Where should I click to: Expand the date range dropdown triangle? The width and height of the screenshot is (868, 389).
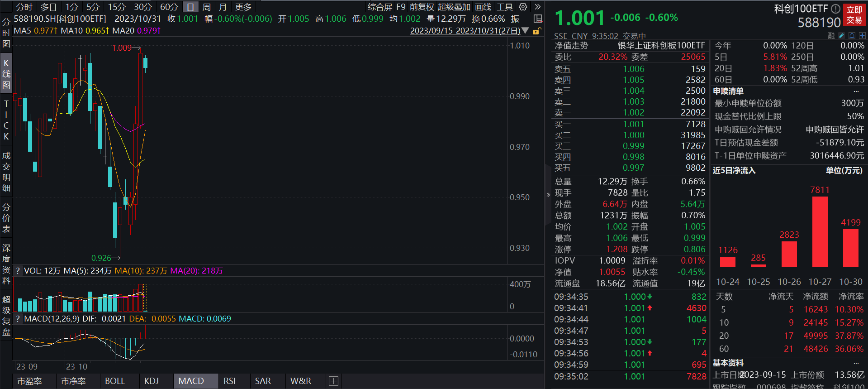coord(525,31)
